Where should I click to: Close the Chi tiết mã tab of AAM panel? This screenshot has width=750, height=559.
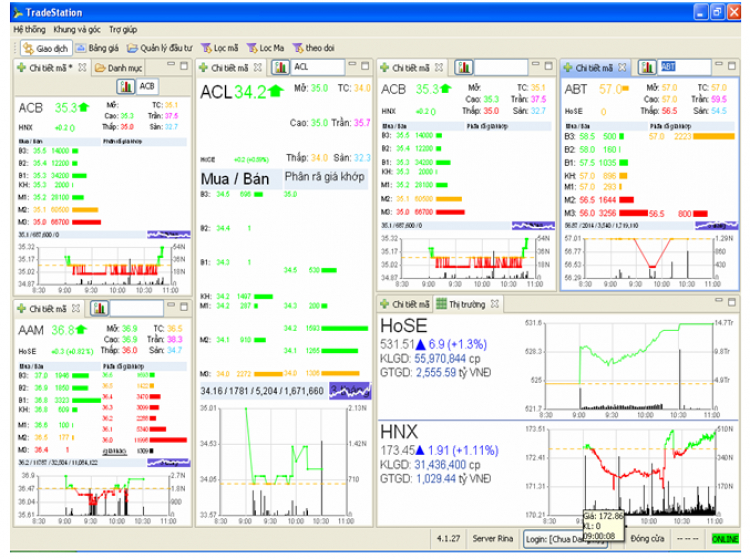[76, 308]
